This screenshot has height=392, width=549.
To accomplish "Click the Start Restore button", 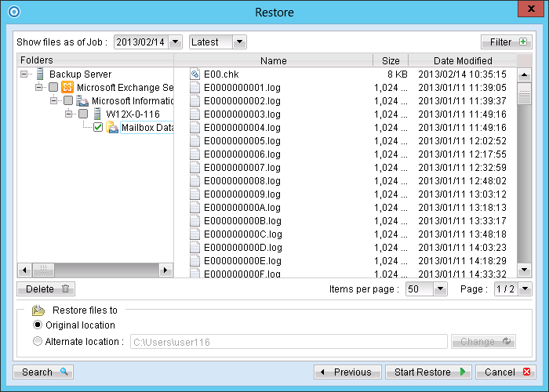I will tap(428, 372).
